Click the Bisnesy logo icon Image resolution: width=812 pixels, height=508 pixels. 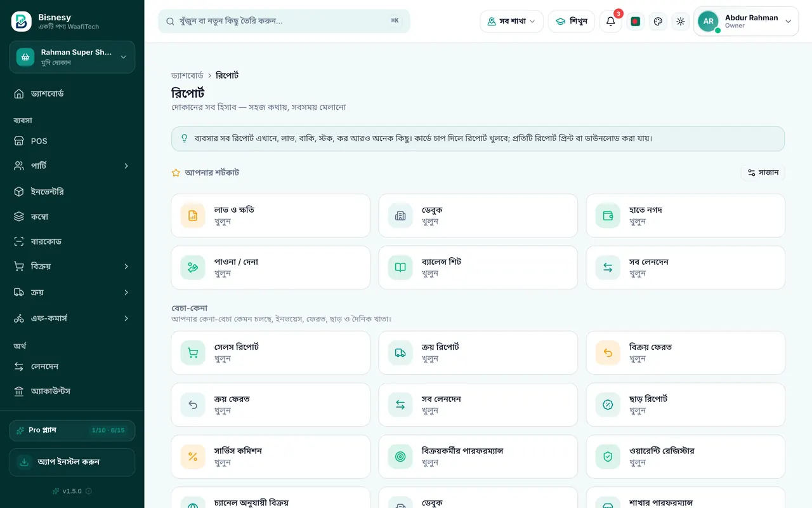coord(21,22)
